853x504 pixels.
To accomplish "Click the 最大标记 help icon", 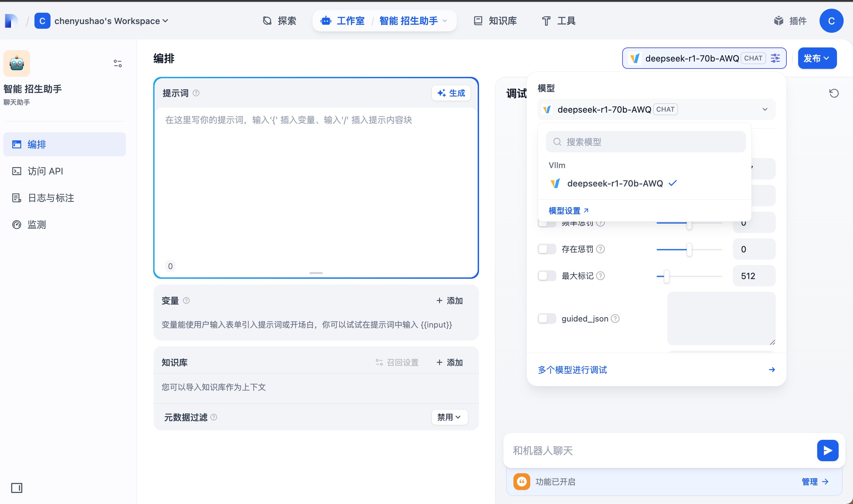I will (600, 276).
